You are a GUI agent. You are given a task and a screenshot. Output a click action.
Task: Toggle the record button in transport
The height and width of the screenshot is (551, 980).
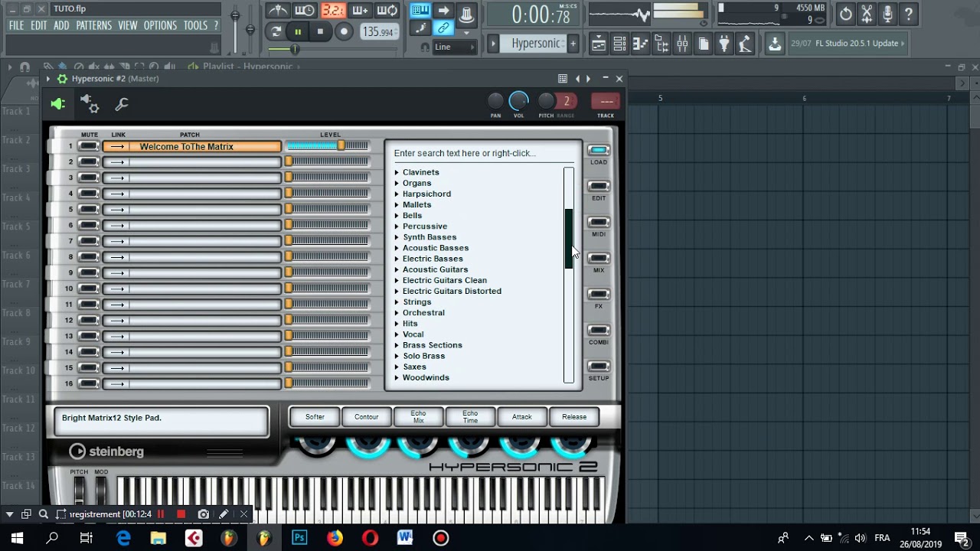pos(344,31)
